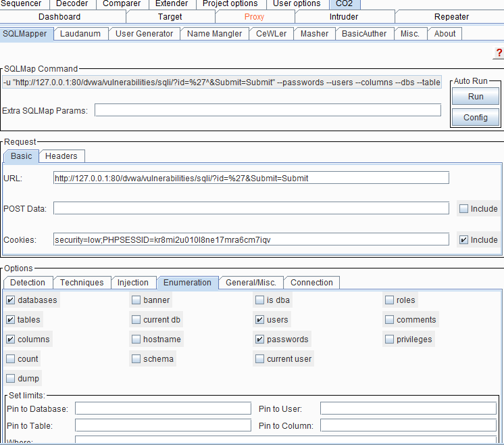Open the Laudanum tab
This screenshot has width=504, height=445.
[80, 34]
